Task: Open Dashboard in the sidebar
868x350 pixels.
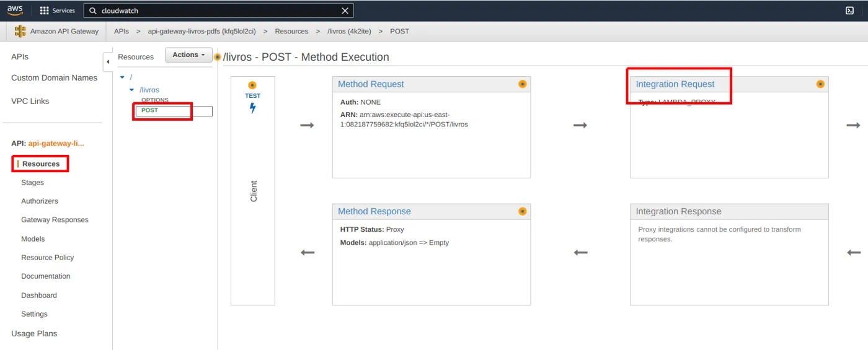Action: [39, 295]
